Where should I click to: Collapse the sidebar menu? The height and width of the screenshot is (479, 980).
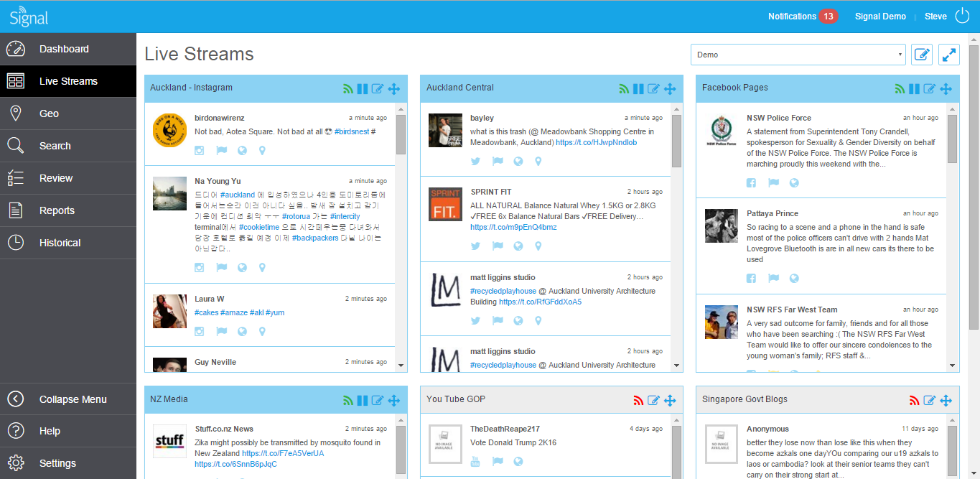tap(68, 399)
